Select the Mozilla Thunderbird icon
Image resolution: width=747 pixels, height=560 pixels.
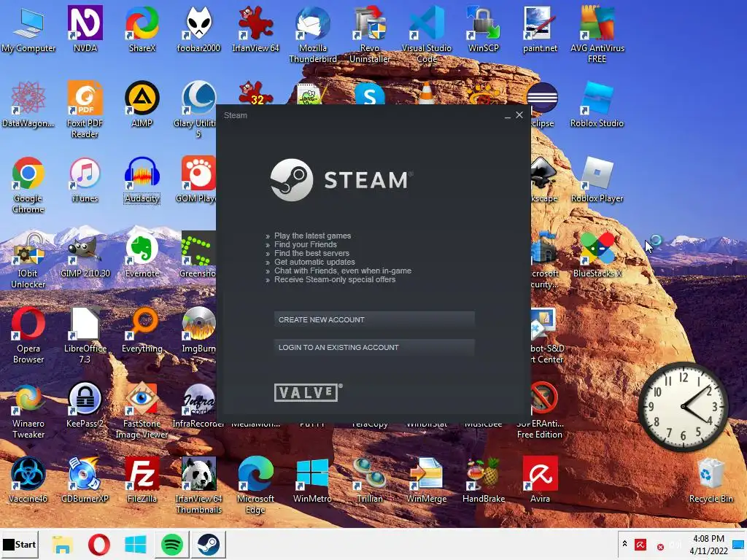(312, 35)
